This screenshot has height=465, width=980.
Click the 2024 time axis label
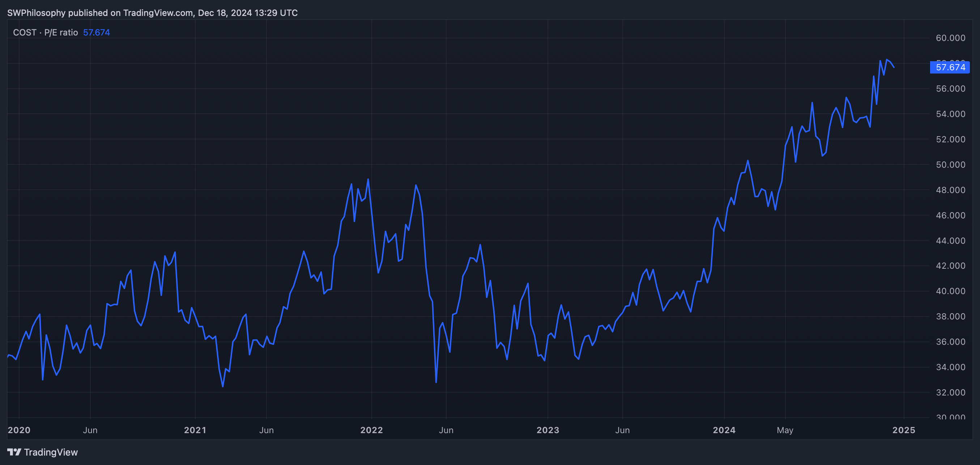coord(724,430)
